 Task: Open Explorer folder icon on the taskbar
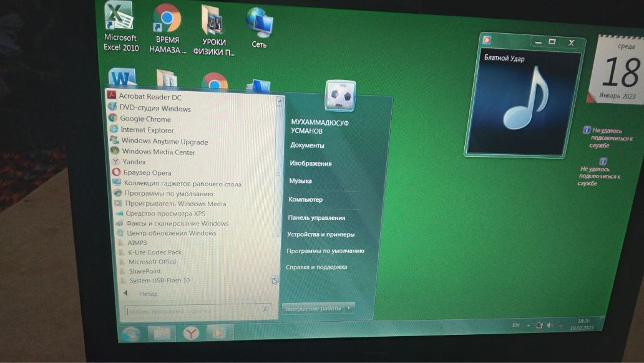pos(162,334)
